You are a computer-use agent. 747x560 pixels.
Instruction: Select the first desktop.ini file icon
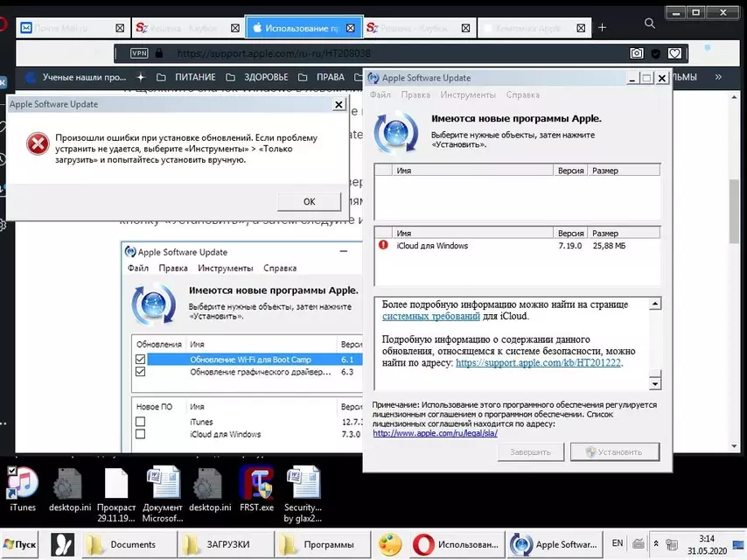tap(70, 489)
